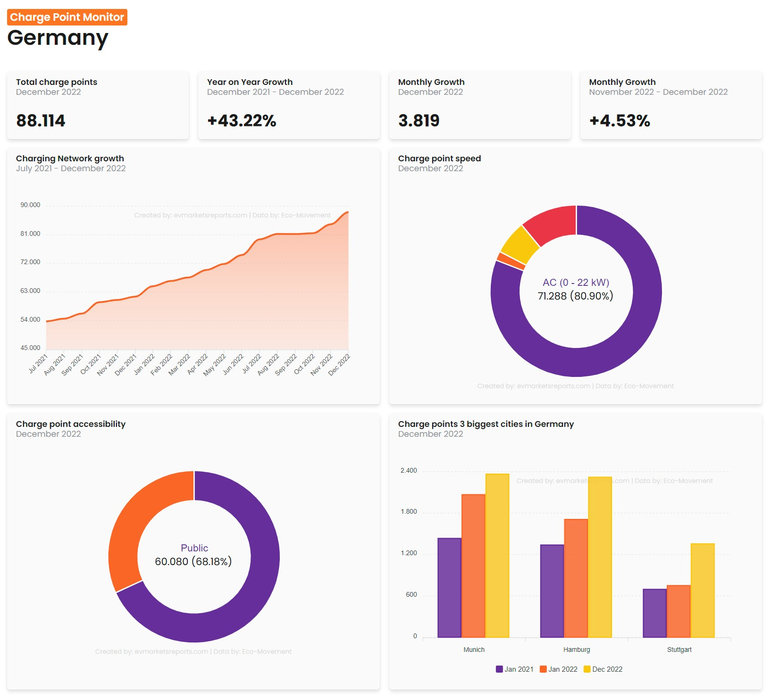Select the 3.819 monthly growth value
772x700 pixels.
click(419, 121)
